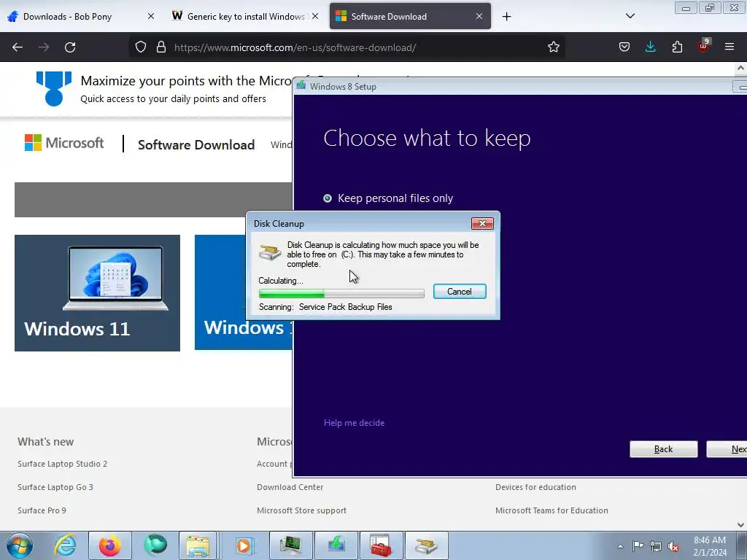Open the Action Center flag icon
747x560 pixels.
click(x=638, y=546)
